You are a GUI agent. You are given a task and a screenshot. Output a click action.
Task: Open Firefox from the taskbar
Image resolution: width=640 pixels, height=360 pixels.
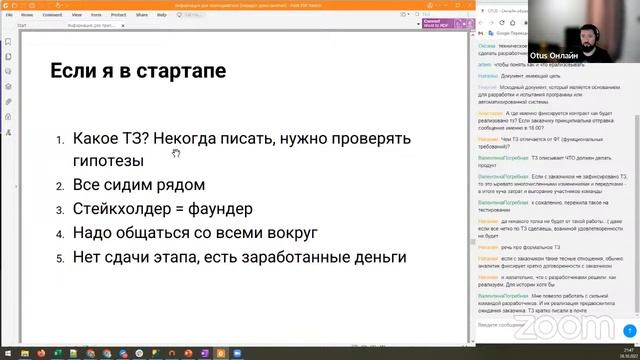(41, 353)
